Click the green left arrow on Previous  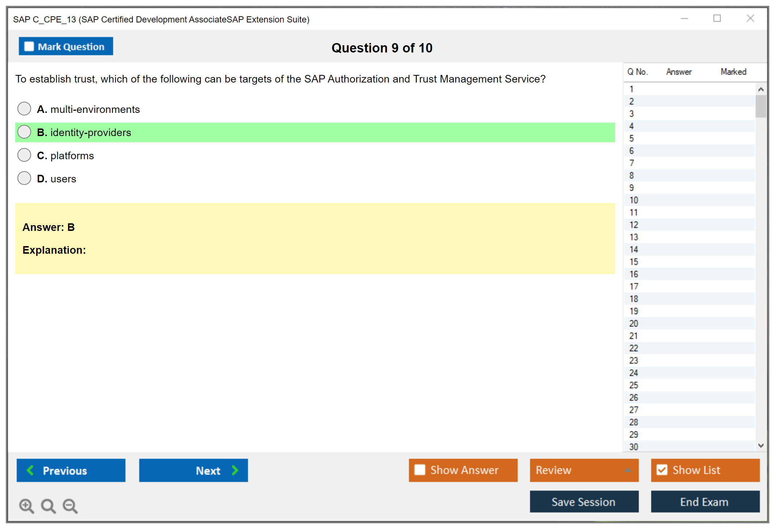tap(30, 470)
